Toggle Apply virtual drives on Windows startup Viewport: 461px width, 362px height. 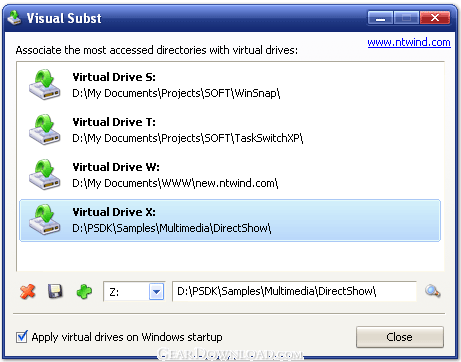tap(22, 337)
